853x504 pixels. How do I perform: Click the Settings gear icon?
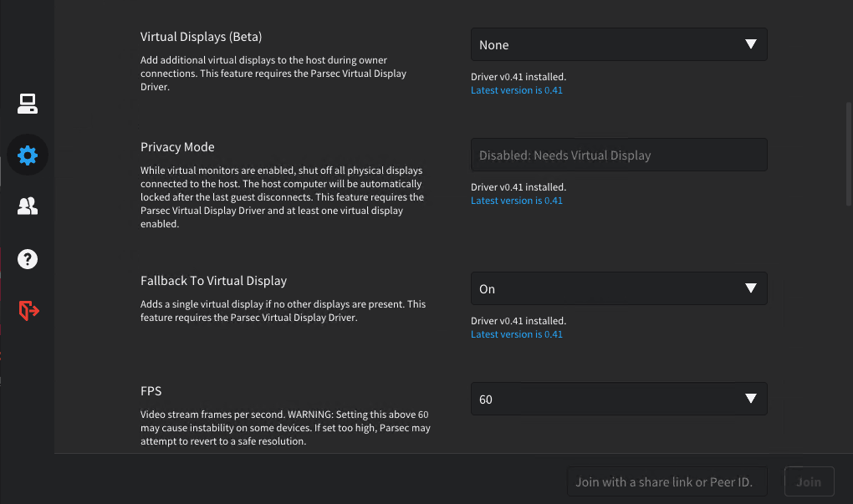coord(28,155)
